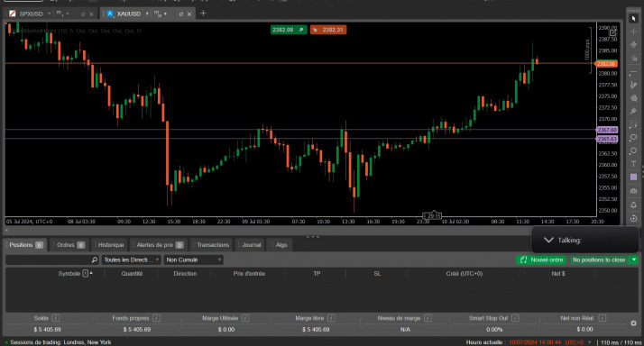Image resolution: width=644 pixels, height=346 pixels.
Task: Select the Text tool marked T
Action: [633, 164]
